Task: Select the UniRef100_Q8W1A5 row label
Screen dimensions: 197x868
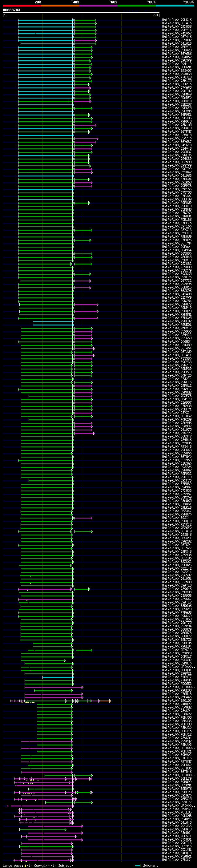Action: tap(177, 125)
